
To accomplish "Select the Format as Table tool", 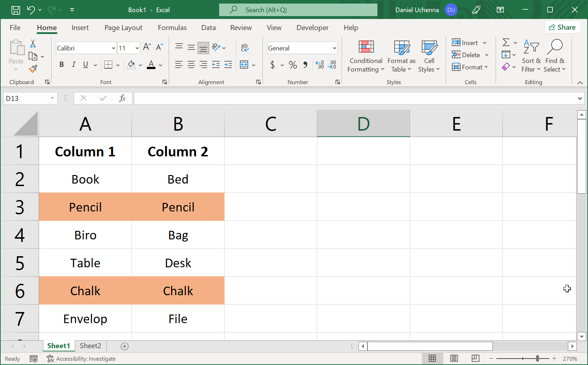I will (x=401, y=56).
